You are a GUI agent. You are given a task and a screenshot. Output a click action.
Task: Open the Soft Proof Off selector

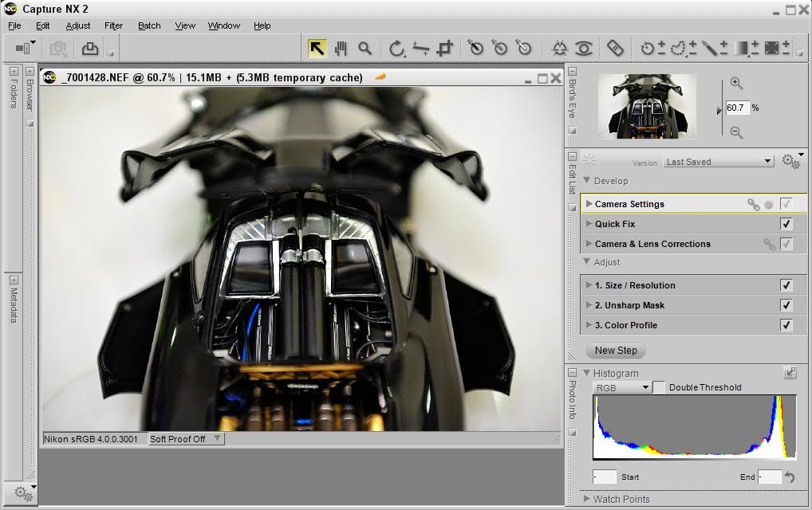(x=187, y=439)
